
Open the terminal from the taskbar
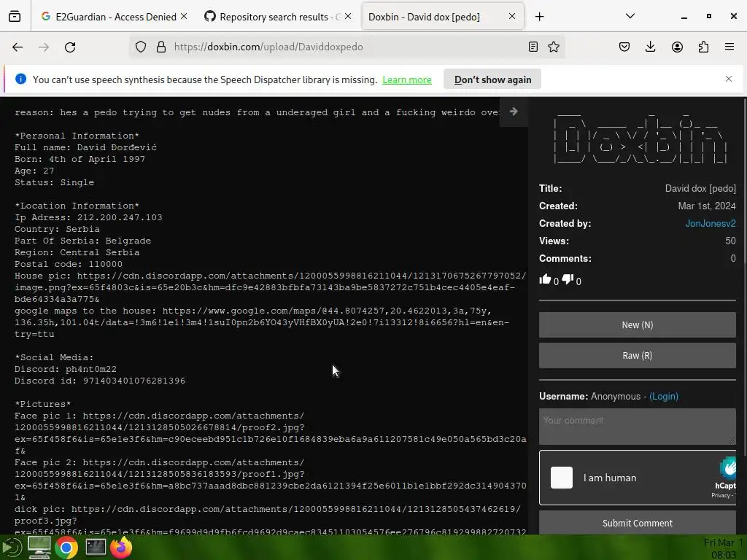coord(96,548)
